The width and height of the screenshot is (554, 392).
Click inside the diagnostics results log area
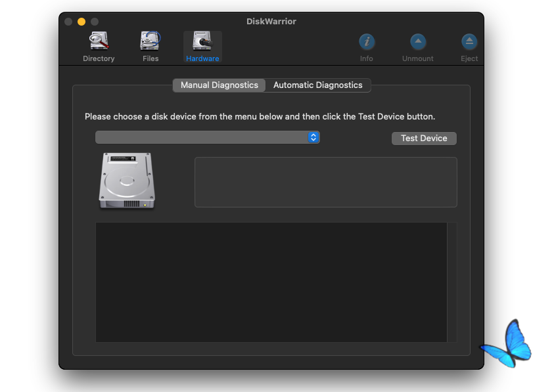[x=271, y=282]
